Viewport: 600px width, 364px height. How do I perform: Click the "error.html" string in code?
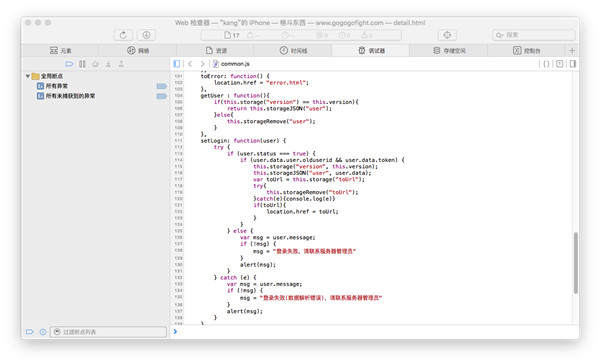pyautogui.click(x=287, y=83)
